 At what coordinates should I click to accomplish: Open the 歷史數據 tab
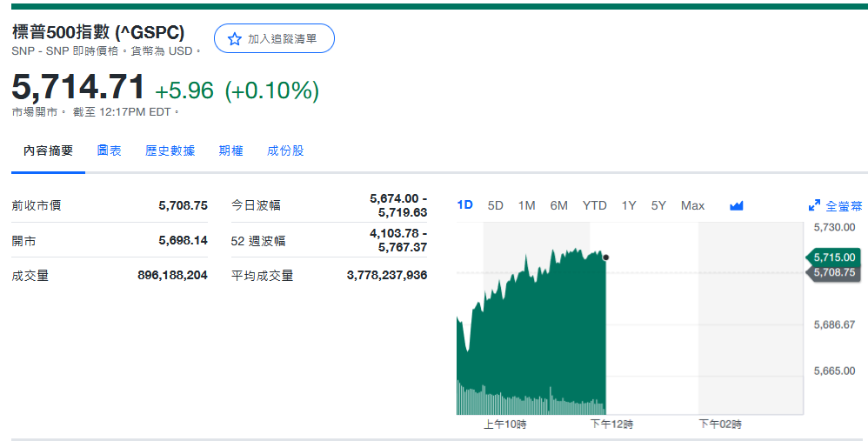[x=170, y=150]
